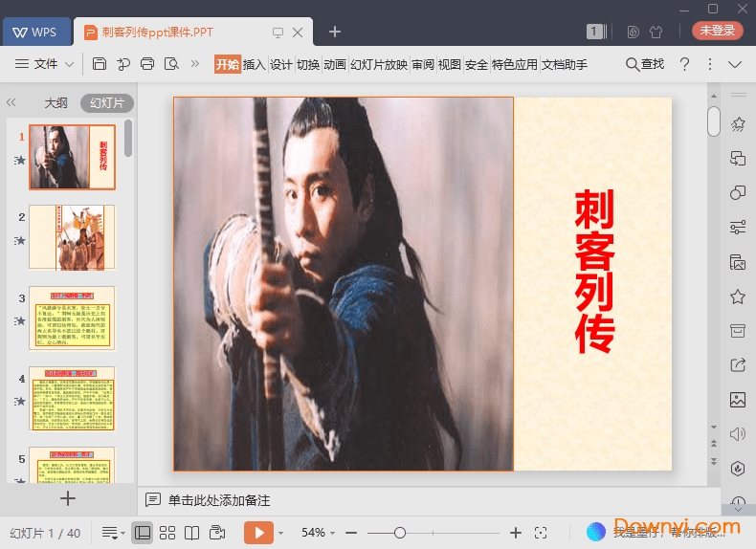Select slide 4 thumbnail
Image resolution: width=756 pixels, height=549 pixels.
[x=73, y=399]
